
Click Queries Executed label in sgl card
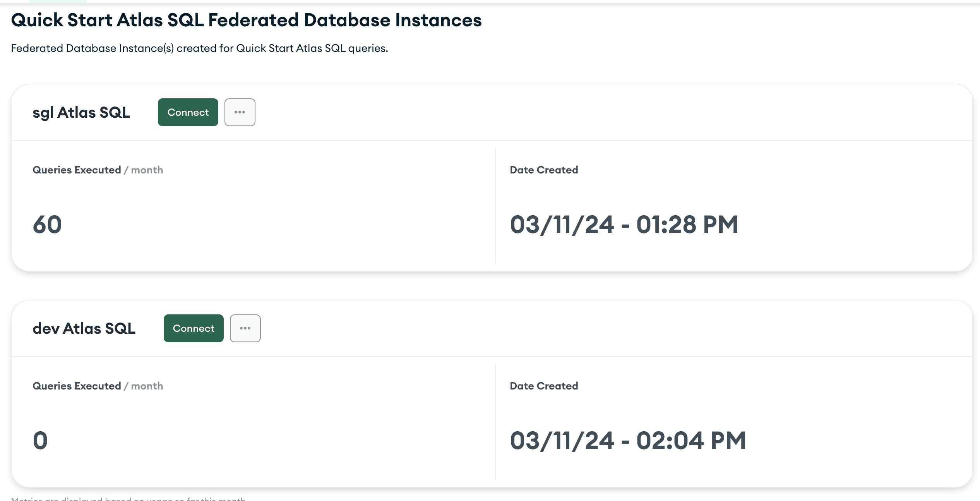pos(77,170)
